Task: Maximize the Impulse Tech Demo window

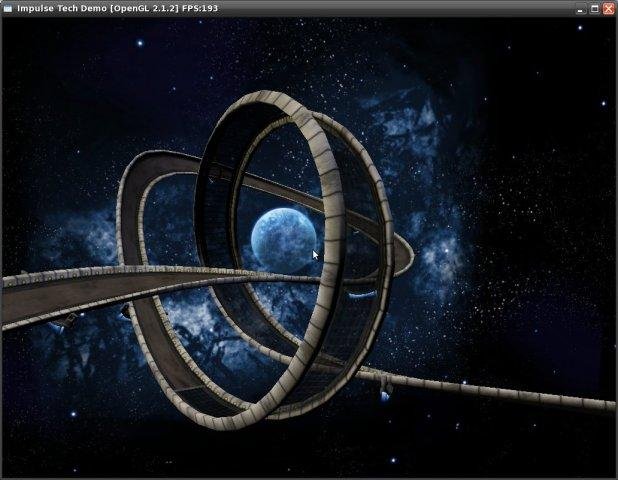Action: pyautogui.click(x=595, y=9)
